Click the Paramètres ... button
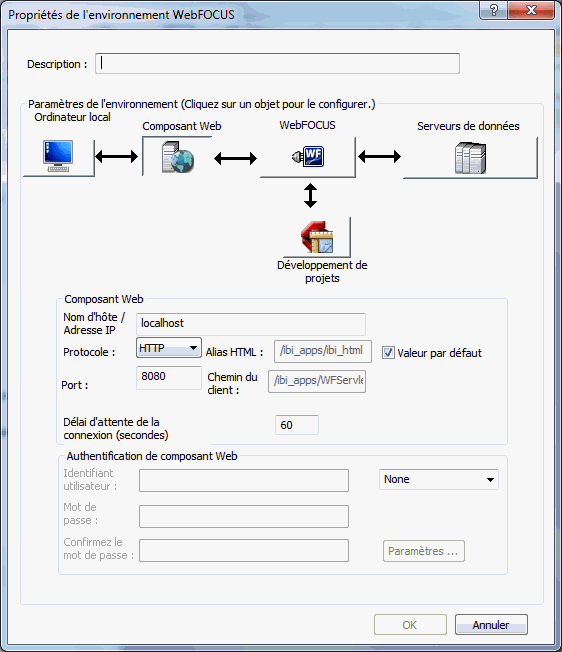This screenshot has height=652, width=562. click(x=424, y=551)
